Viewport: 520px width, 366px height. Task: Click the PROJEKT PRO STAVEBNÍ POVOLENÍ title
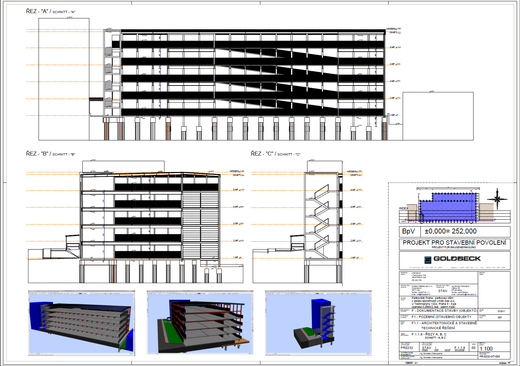pyautogui.click(x=454, y=243)
